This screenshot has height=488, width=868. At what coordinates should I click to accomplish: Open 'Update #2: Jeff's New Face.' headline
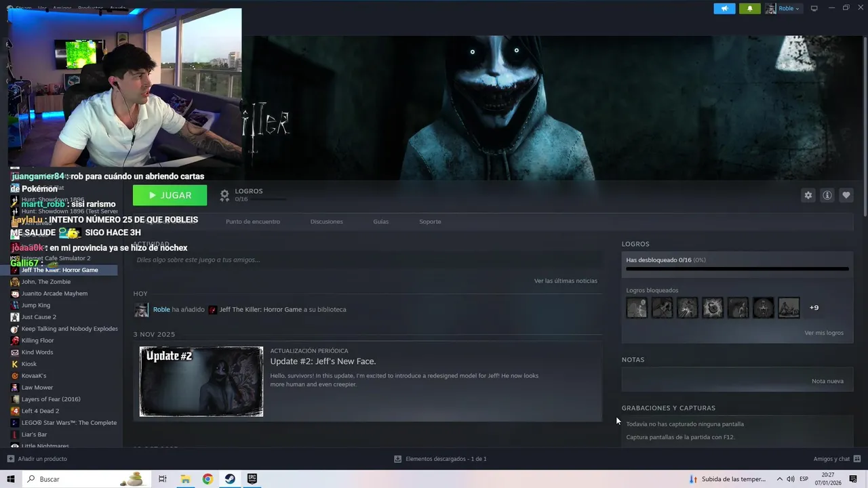point(323,361)
